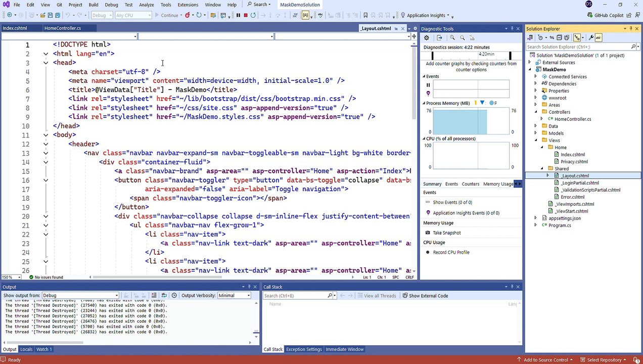The height and width of the screenshot is (364, 643).
Task: Click Zoom Out magnifier in Diagnostic Tools
Action: tap(462, 38)
